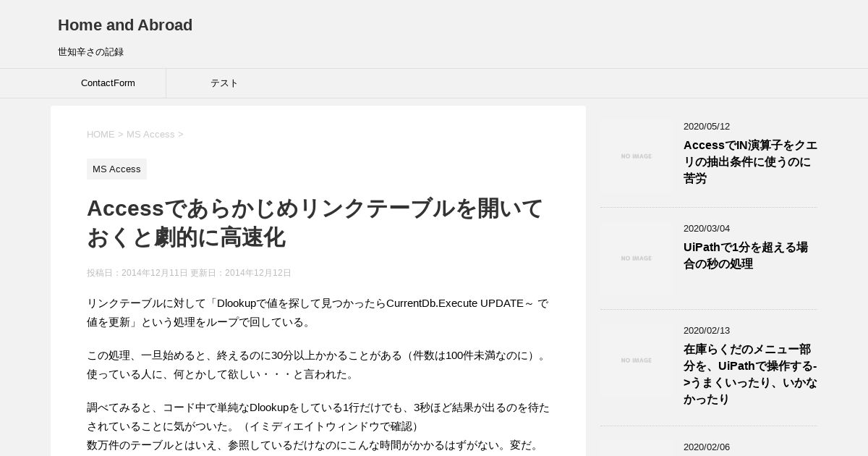This screenshot has height=456, width=868.
Task: Click the 投稿日 2014年12月11日 date text
Action: 137,273
